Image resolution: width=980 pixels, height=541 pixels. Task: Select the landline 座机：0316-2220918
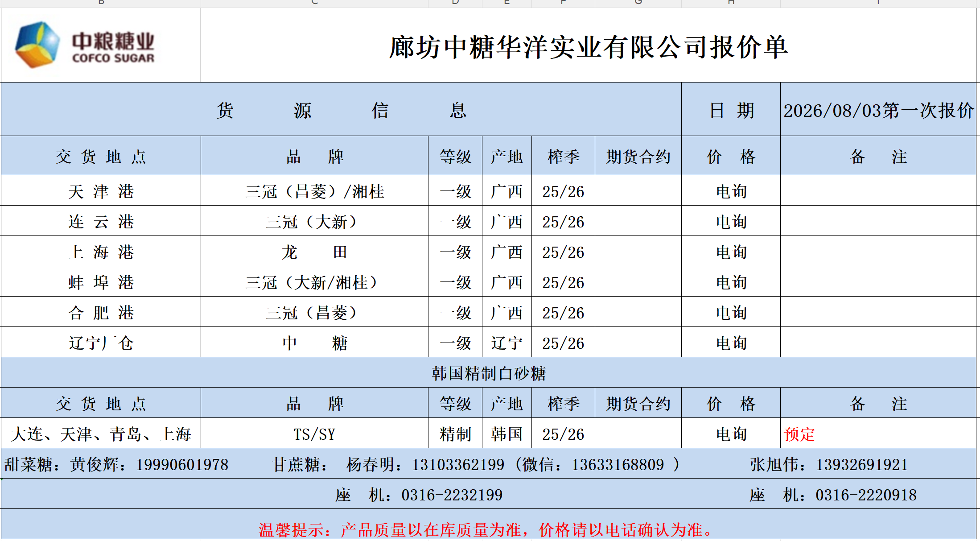[x=833, y=495]
